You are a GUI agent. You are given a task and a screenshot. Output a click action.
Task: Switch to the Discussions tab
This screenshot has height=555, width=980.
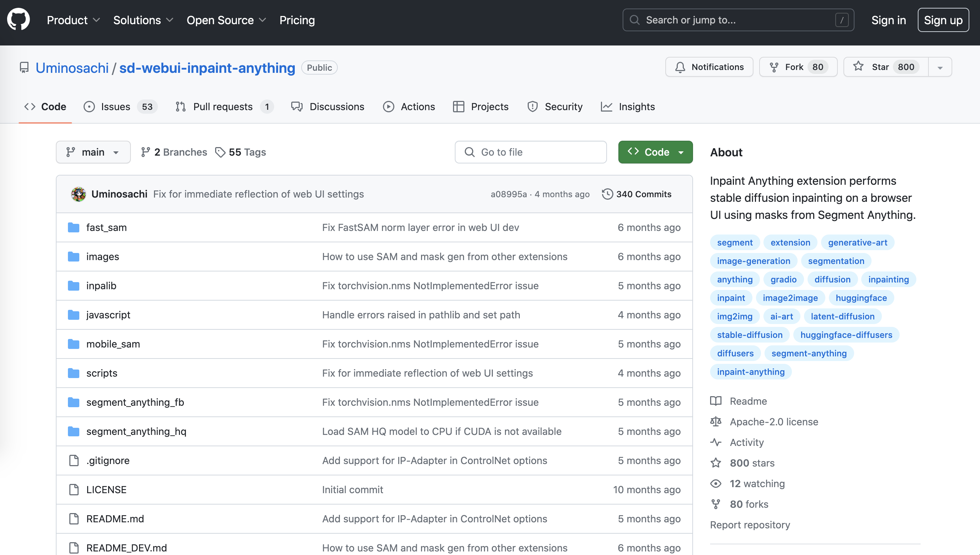click(x=327, y=106)
